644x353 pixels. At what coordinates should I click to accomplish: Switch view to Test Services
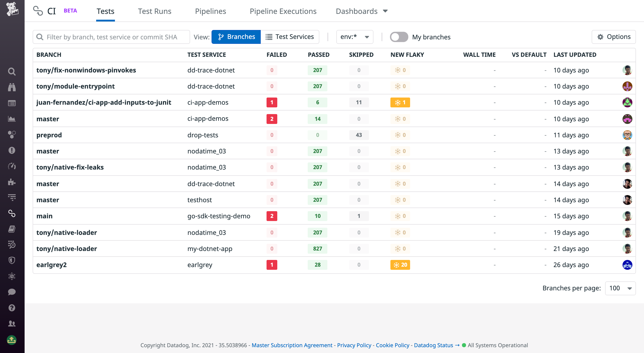pos(290,37)
